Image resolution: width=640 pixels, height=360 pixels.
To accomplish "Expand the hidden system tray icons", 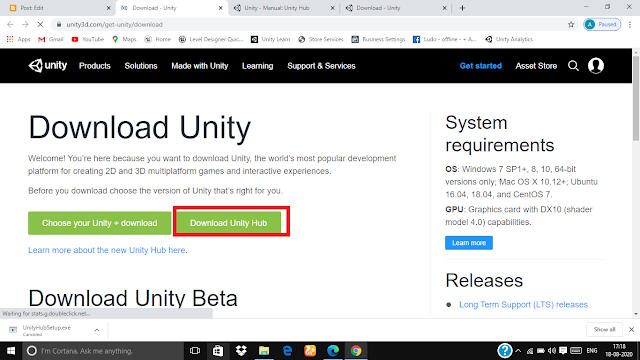I will pyautogui.click(x=518, y=351).
